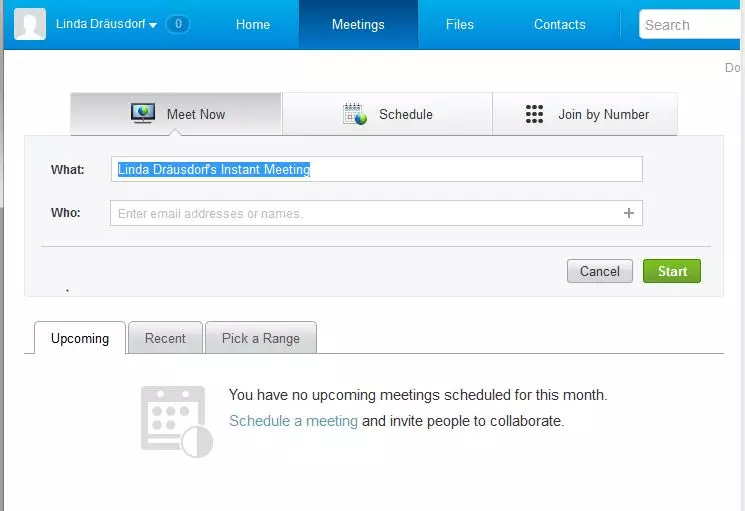The image size is (745, 511).
Task: Click the user profile avatar icon
Action: click(x=30, y=24)
